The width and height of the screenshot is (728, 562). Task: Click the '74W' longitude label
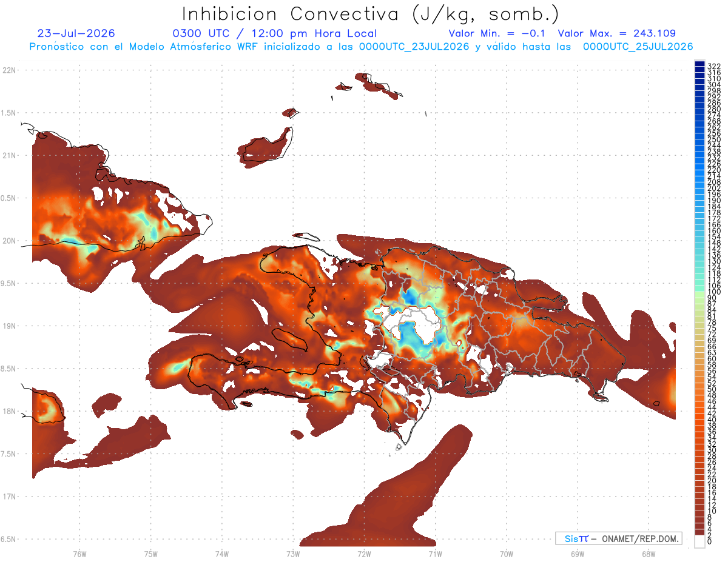(x=221, y=554)
